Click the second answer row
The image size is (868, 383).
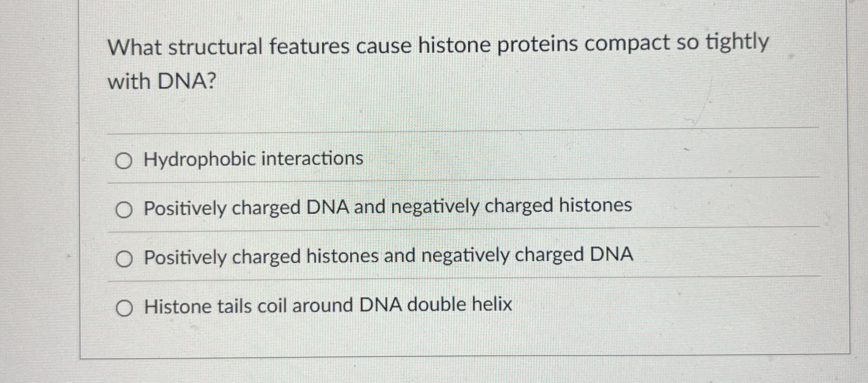point(386,209)
